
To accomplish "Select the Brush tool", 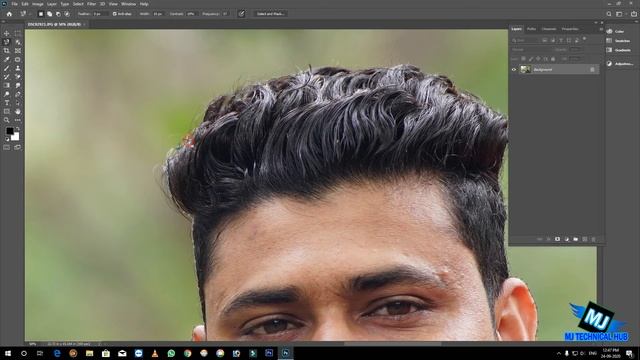I will (7, 68).
